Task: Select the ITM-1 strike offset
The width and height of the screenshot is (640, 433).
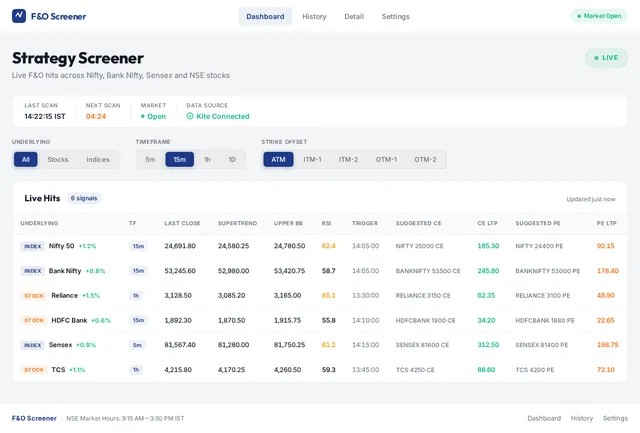Action: point(312,160)
